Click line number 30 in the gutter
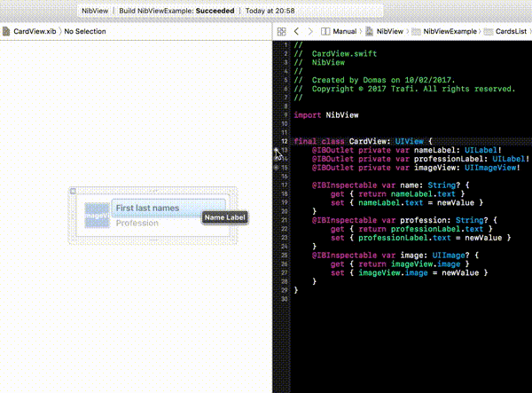The height and width of the screenshot is (393, 532). coord(285,299)
